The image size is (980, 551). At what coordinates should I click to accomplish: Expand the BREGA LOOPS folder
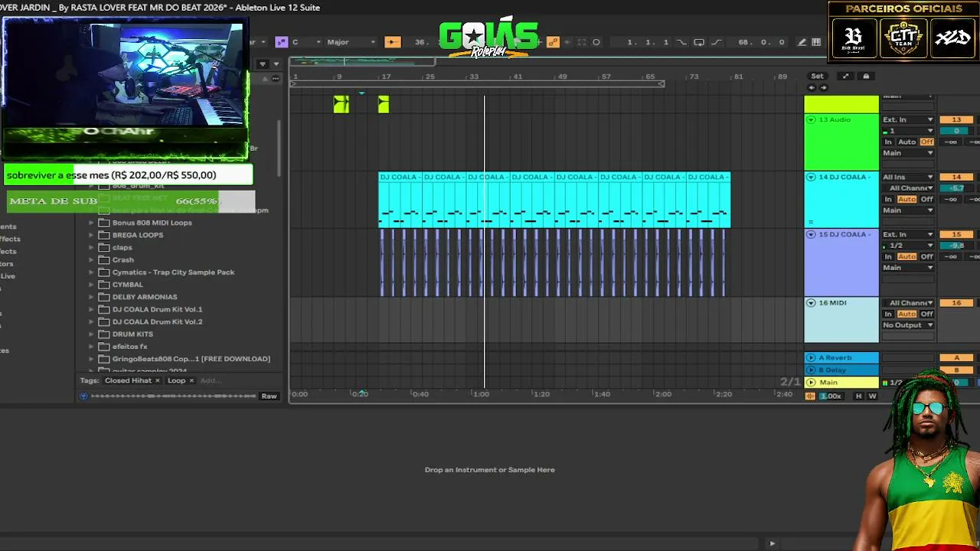coord(91,235)
